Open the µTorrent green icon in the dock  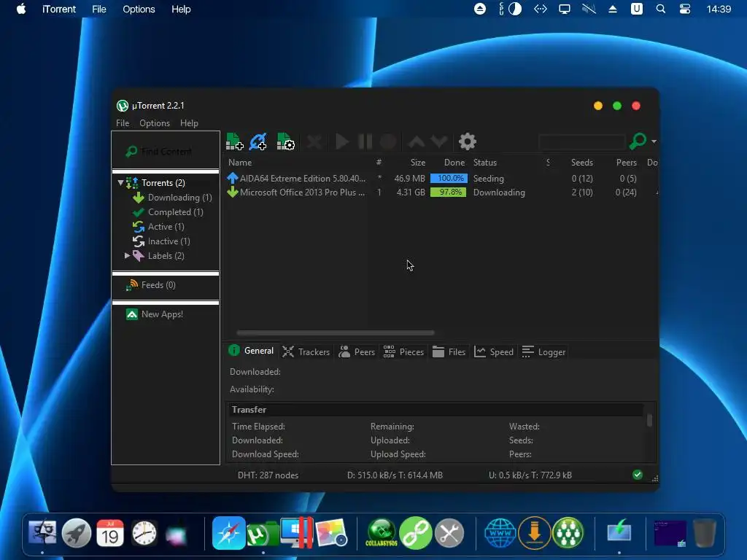[263, 534]
